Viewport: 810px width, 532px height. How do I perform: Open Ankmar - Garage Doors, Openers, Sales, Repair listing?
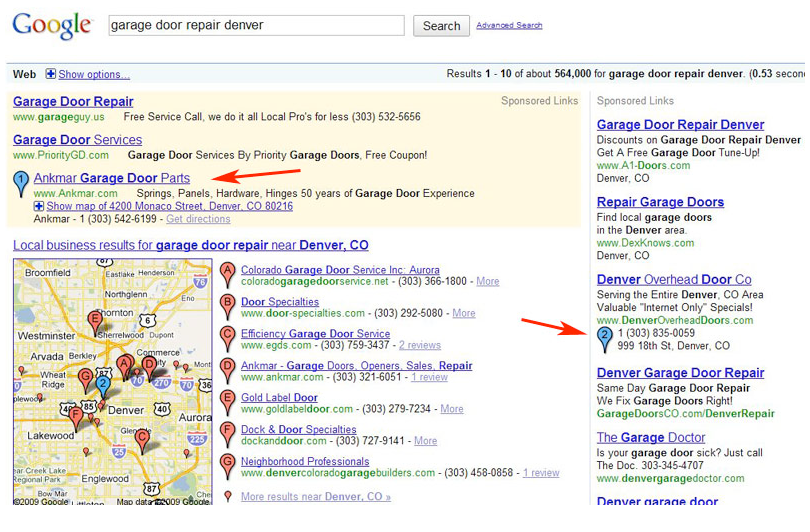pyautogui.click(x=356, y=366)
